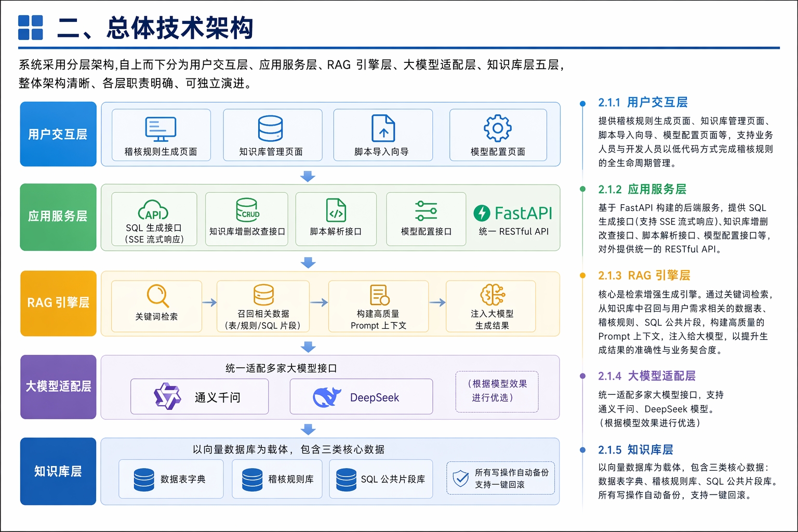Click the purple 大模型适配层 layer block
This screenshot has width=798, height=532.
(58, 387)
